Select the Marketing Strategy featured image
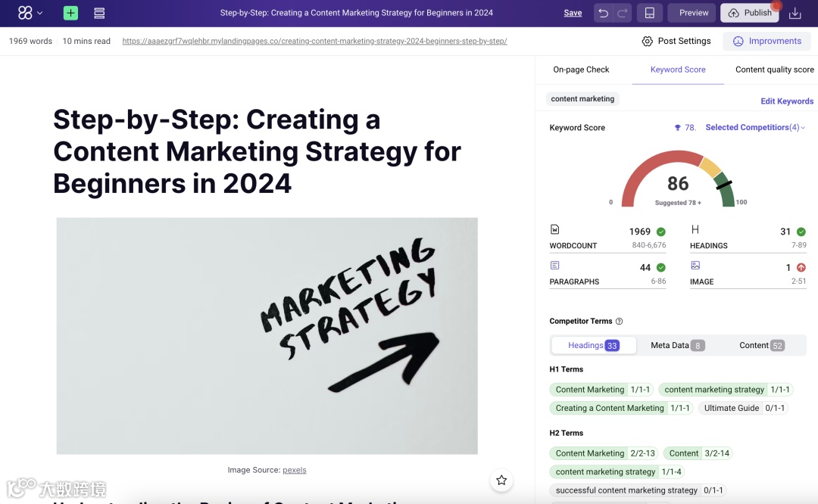The image size is (818, 504). tap(267, 336)
